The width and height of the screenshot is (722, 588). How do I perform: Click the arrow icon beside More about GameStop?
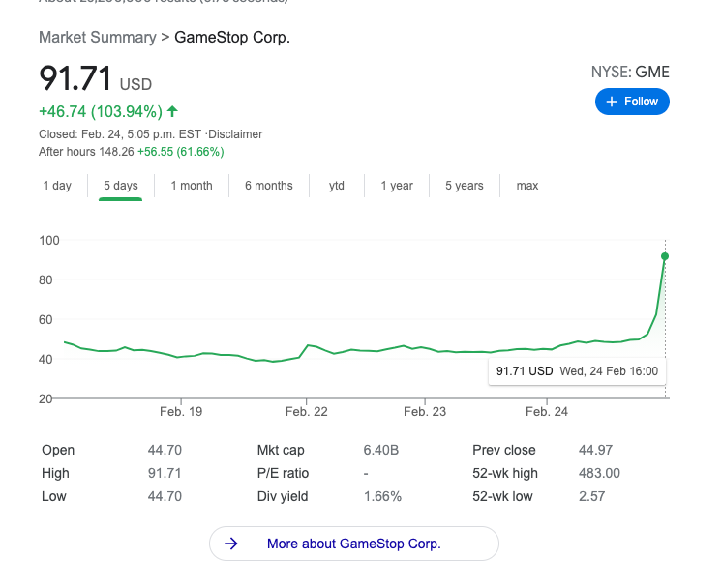tap(231, 544)
